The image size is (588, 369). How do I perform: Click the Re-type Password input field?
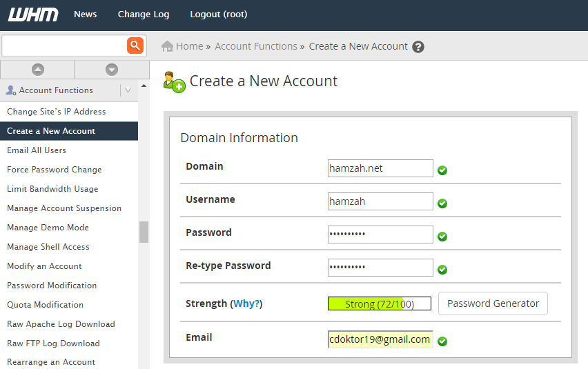tap(380, 268)
